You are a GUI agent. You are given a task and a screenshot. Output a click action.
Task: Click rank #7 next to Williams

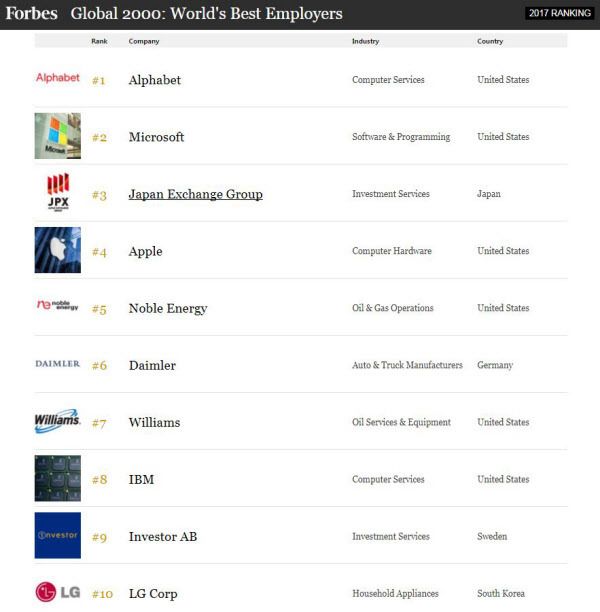(x=99, y=423)
